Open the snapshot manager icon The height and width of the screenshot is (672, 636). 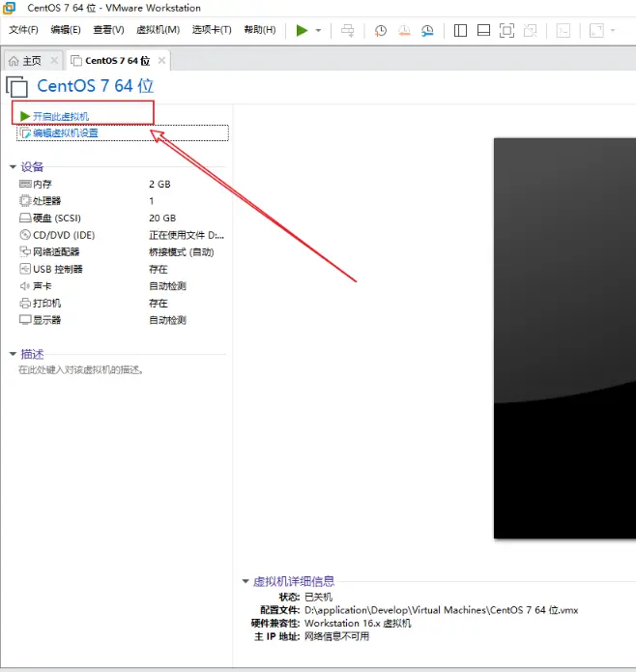click(427, 31)
